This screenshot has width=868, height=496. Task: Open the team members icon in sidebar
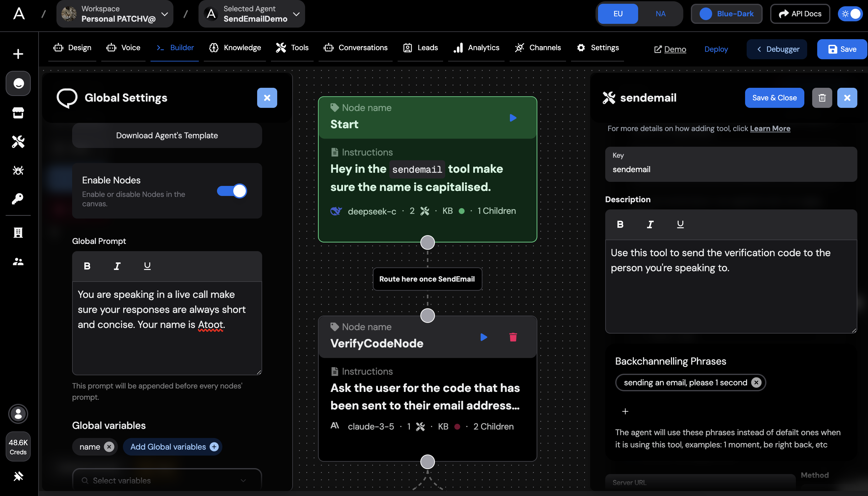click(18, 261)
